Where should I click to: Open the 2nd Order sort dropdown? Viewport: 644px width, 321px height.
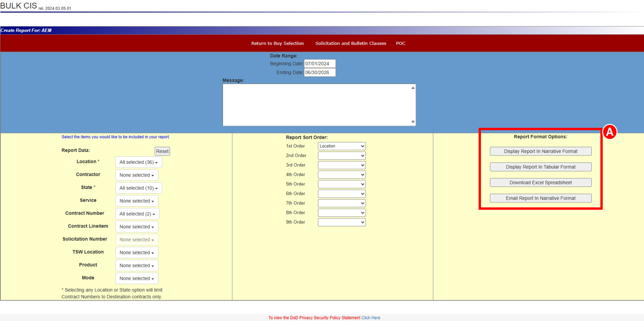[341, 156]
